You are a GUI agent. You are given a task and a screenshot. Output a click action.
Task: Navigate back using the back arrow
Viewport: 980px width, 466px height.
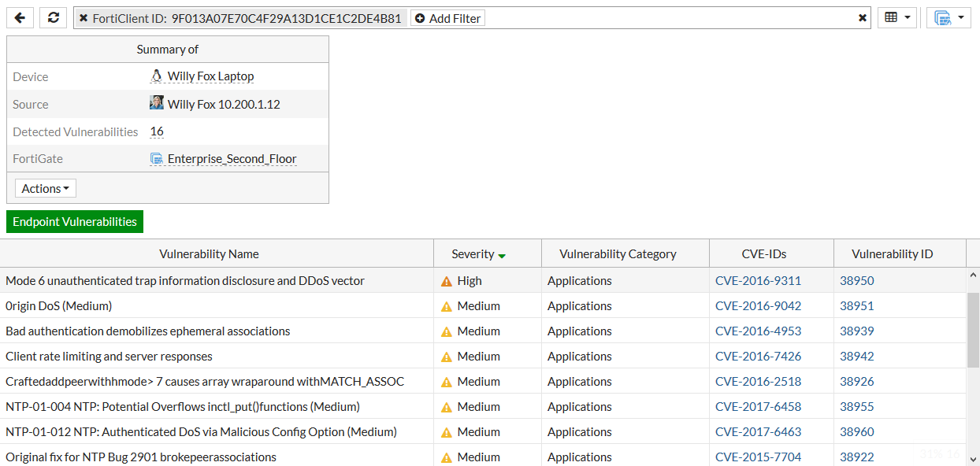[x=19, y=17]
